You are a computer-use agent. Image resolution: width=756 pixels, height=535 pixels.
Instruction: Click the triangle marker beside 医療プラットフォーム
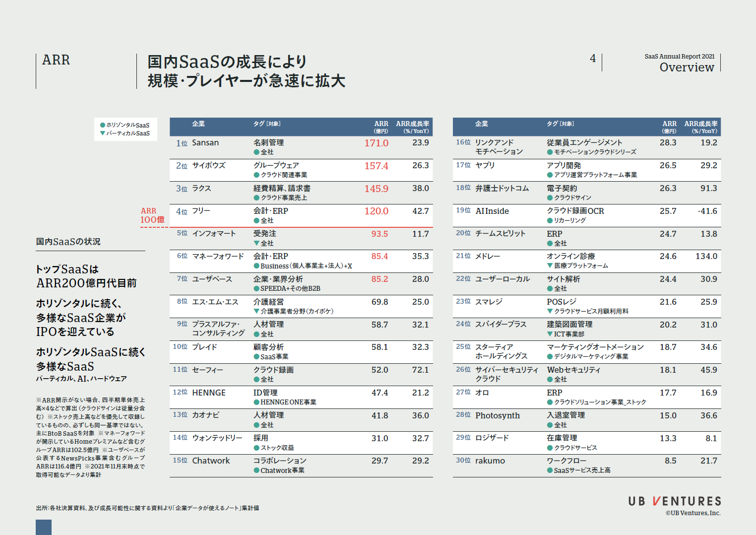(550, 266)
